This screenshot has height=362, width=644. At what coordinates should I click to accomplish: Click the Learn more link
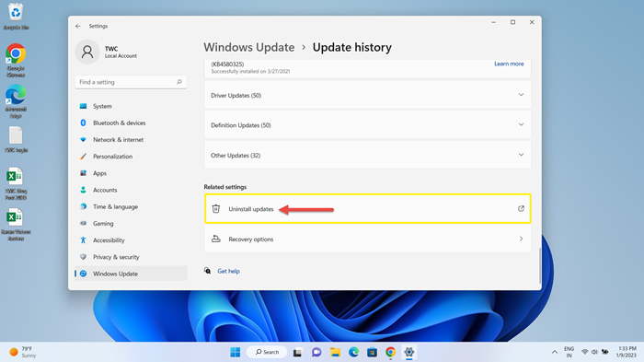point(509,64)
